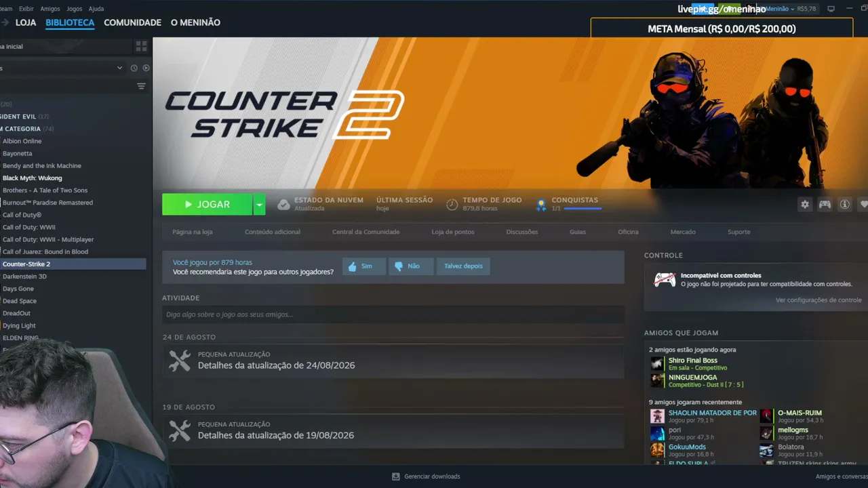Image resolution: width=868 pixels, height=488 pixels.
Task: Go to the LOJA tab
Action: point(26,22)
